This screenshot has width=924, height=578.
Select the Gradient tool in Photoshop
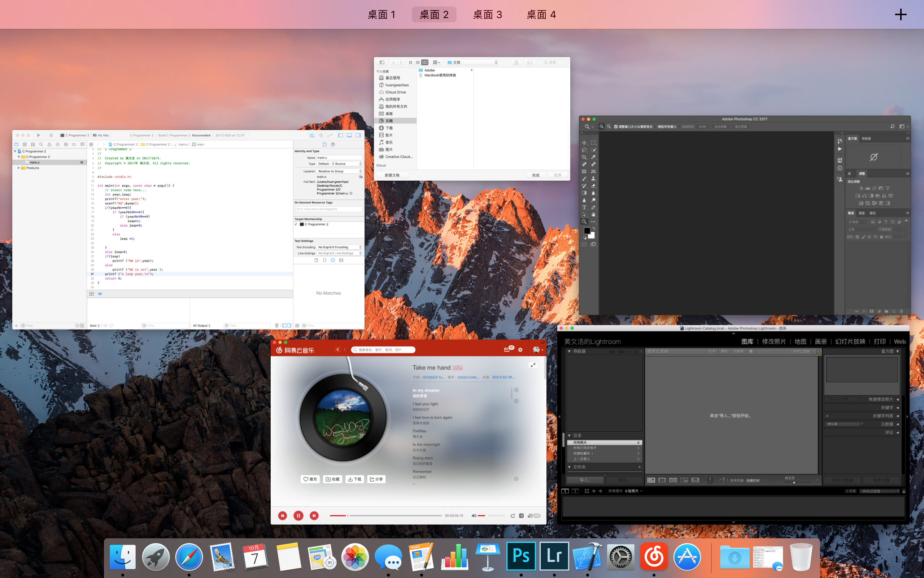coord(584,193)
